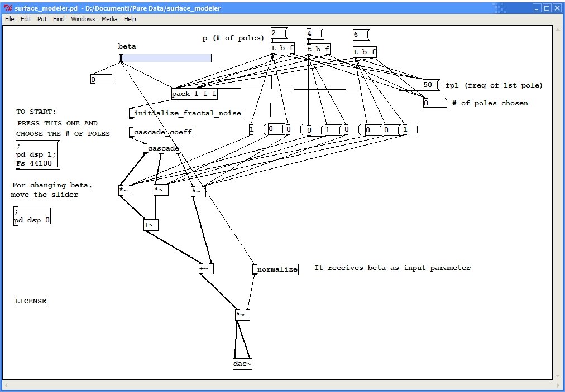Click the message box containing 4

[x=315, y=34]
